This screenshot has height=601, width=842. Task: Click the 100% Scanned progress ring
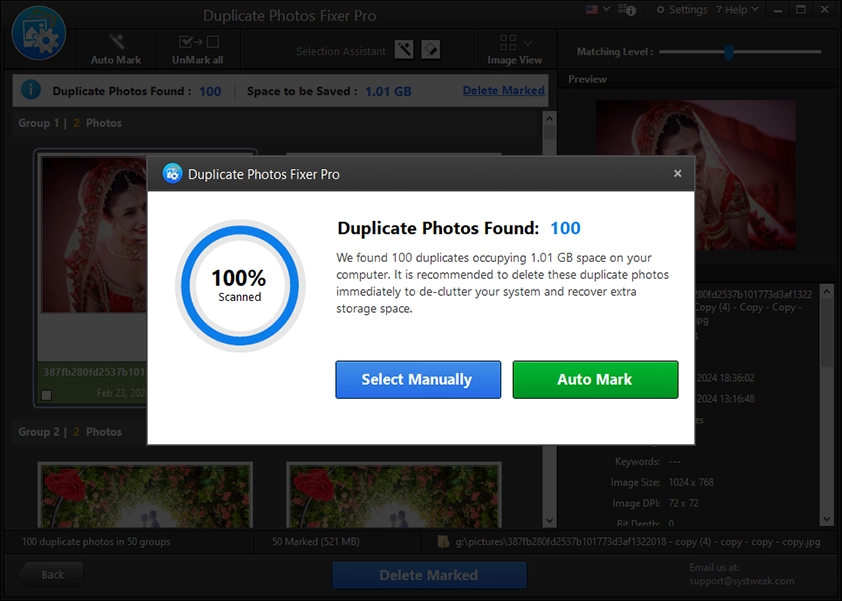pyautogui.click(x=240, y=286)
